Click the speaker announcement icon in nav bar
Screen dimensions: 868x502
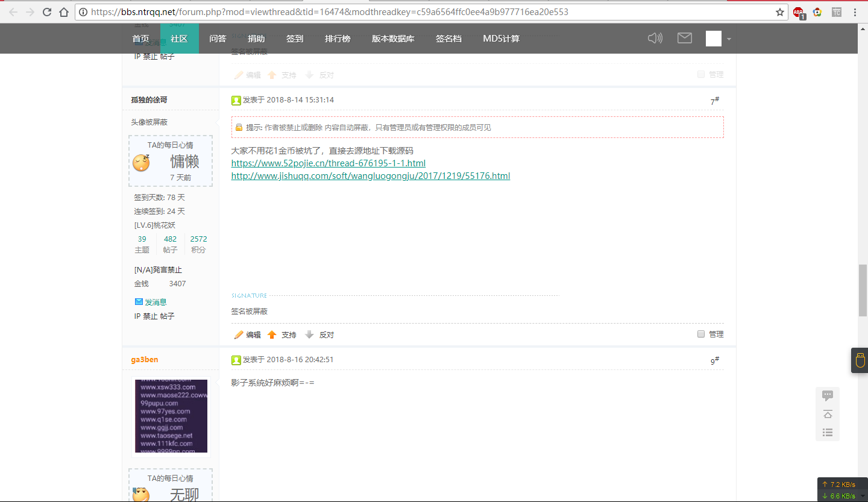(655, 39)
